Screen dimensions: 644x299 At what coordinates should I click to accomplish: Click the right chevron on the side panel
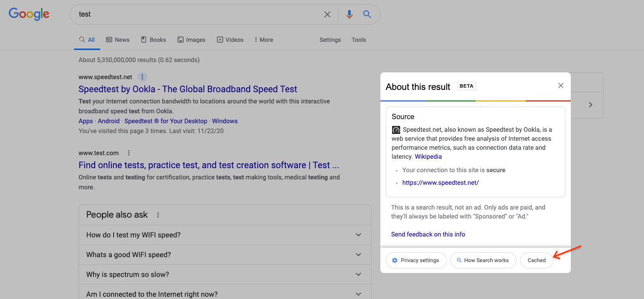[x=591, y=104]
